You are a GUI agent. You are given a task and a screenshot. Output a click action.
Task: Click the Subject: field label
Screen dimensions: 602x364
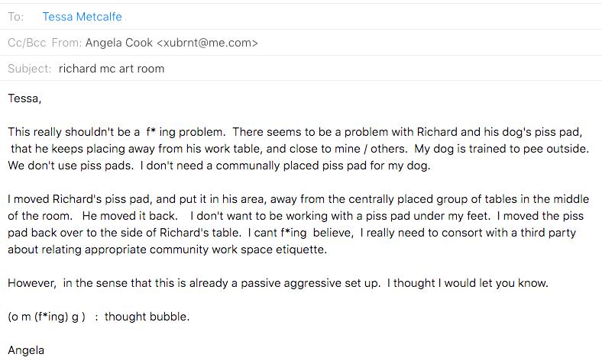coord(29,68)
